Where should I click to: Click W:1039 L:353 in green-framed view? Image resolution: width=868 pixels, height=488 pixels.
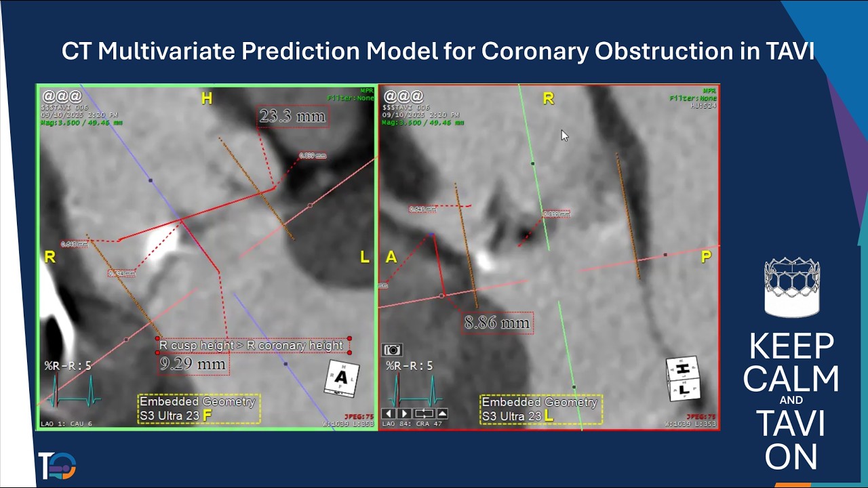click(x=349, y=424)
